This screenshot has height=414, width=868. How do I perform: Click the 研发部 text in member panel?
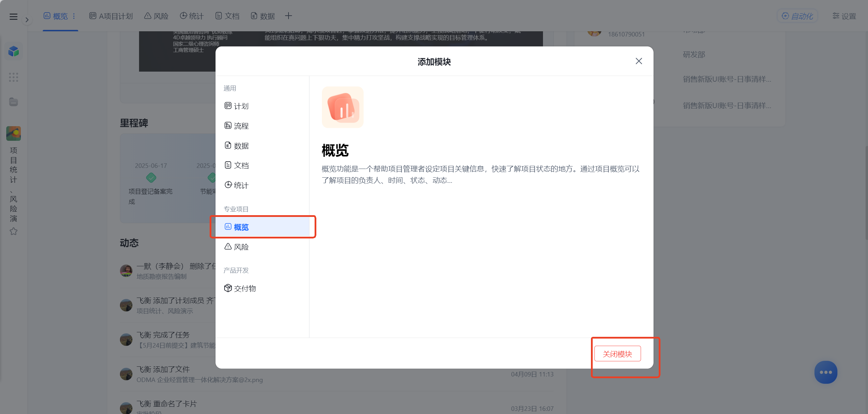tap(694, 55)
